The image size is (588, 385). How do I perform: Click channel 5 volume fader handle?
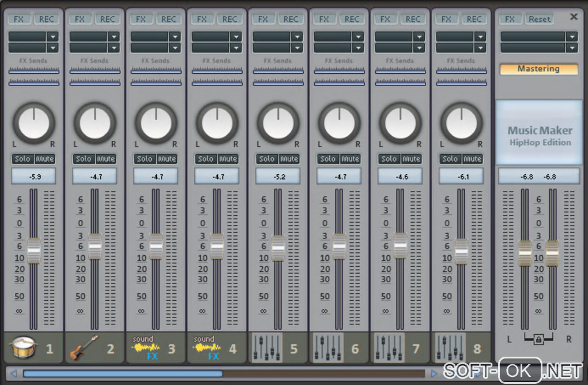278,248
